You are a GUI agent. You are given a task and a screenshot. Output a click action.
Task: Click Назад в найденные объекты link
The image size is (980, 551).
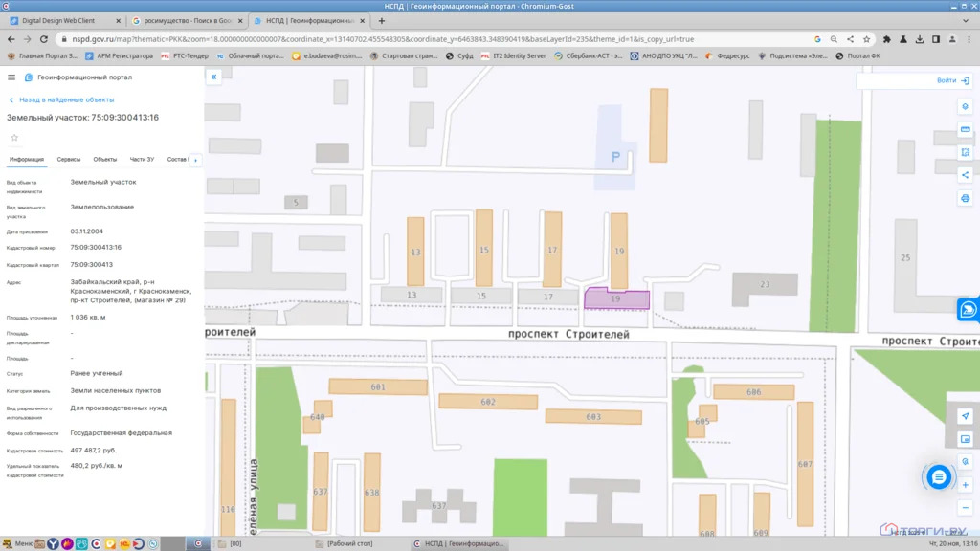click(x=66, y=99)
